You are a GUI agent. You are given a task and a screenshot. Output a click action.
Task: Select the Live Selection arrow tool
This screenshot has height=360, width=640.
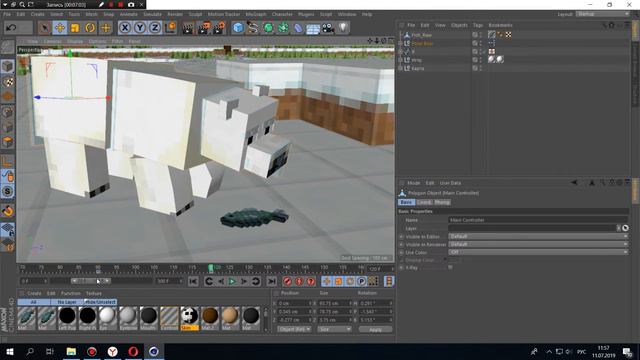(44, 28)
